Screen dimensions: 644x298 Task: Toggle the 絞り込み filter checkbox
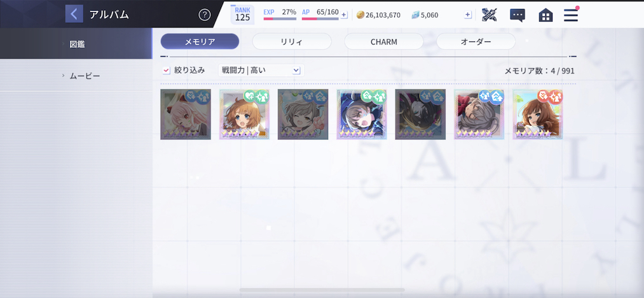tap(166, 71)
